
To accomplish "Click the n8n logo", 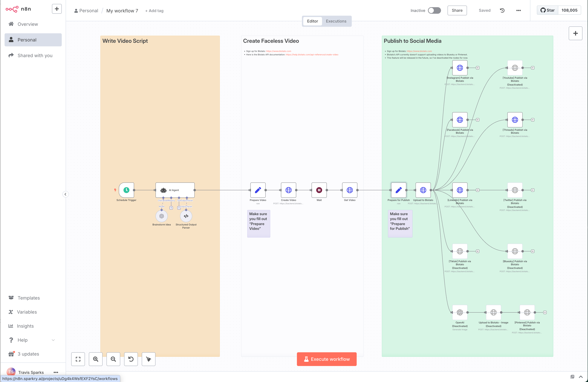I will [x=18, y=9].
